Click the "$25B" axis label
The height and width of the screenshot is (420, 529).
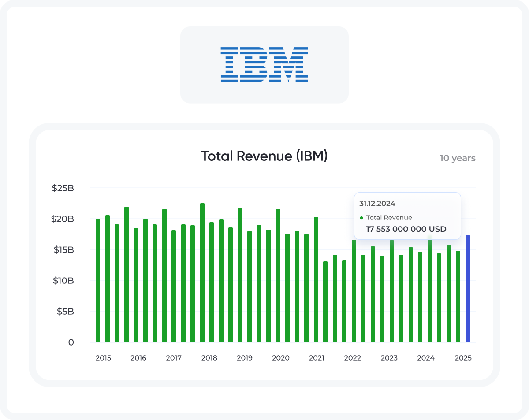63,188
